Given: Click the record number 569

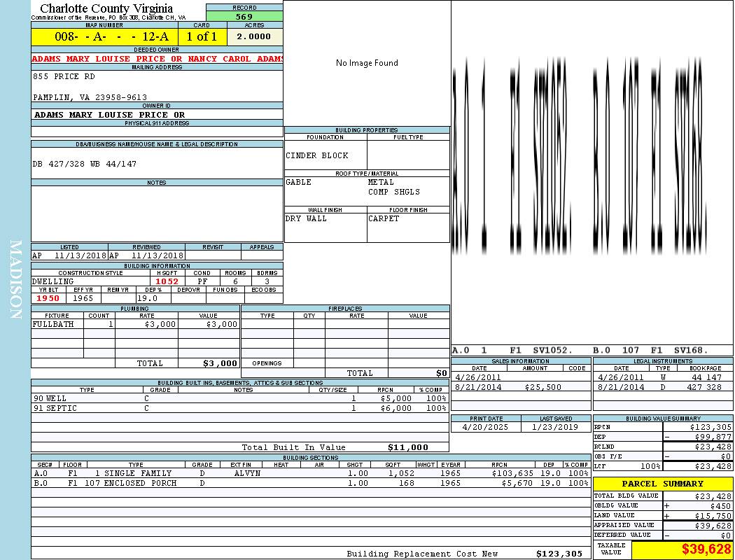Looking at the screenshot, I should 244,16.
